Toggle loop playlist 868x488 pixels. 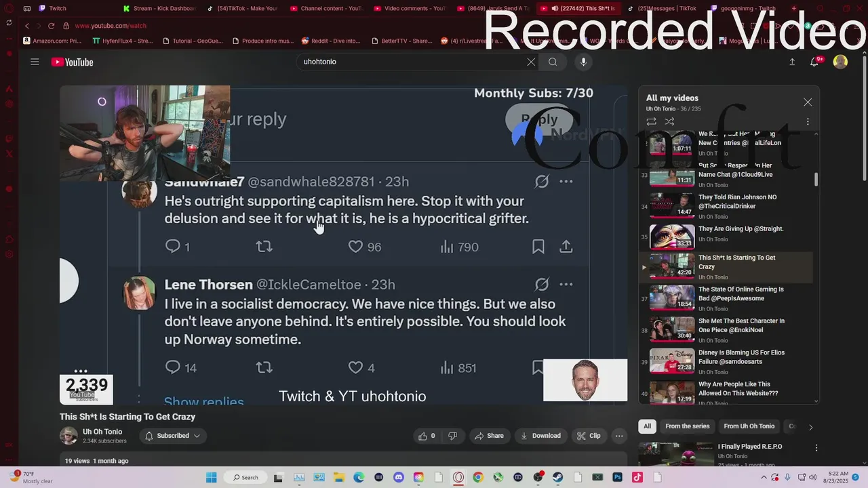click(651, 121)
